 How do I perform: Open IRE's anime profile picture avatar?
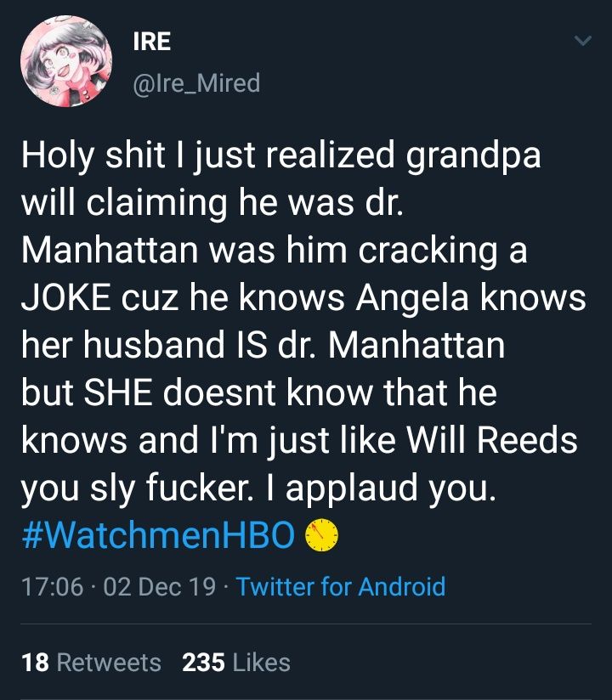pyautogui.click(x=66, y=63)
